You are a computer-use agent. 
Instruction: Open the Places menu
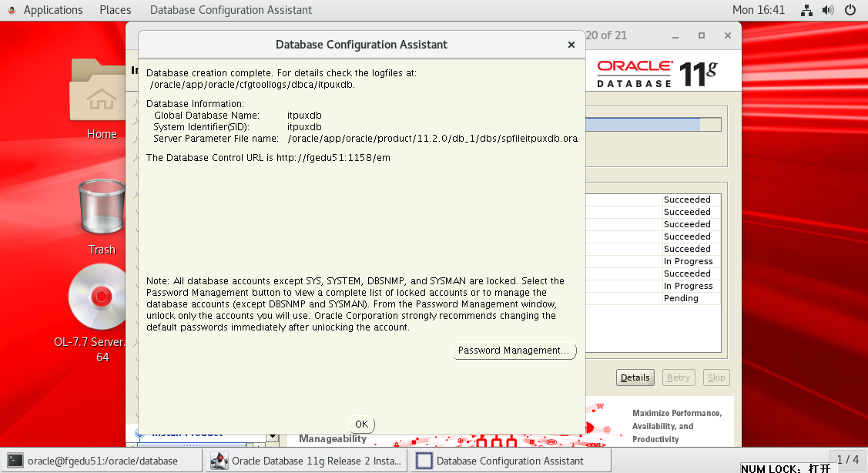coord(116,10)
